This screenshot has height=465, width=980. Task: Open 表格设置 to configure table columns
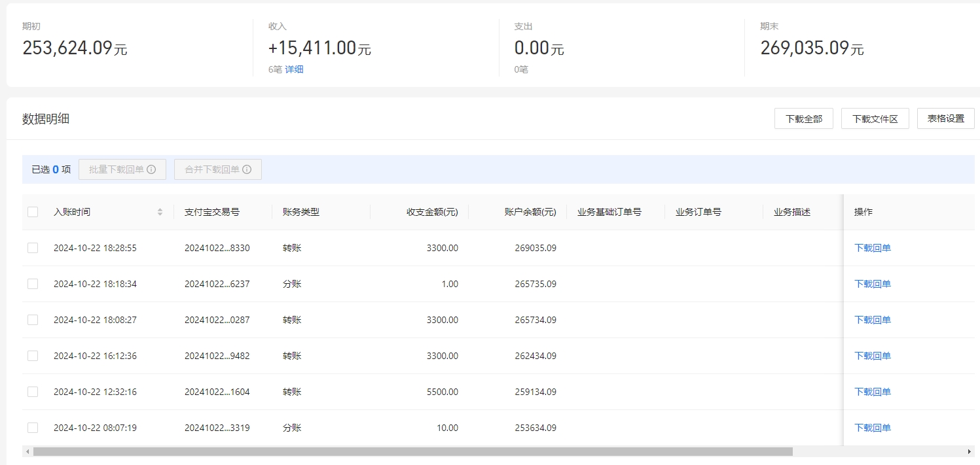pos(945,118)
